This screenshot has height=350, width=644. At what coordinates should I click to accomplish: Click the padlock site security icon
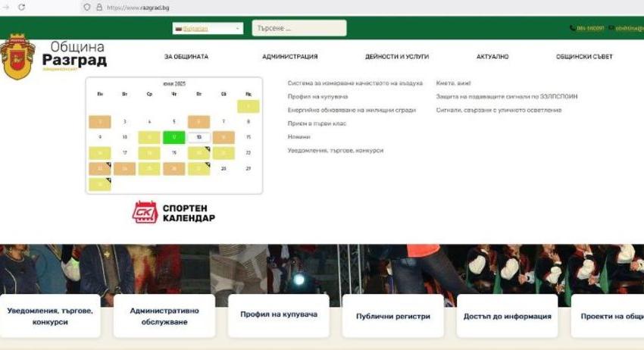point(98,7)
